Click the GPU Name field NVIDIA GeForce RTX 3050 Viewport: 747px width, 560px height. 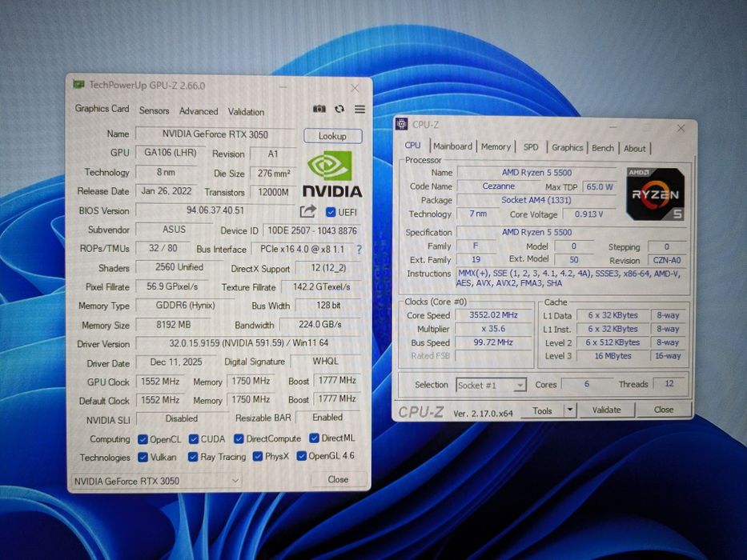(215, 134)
